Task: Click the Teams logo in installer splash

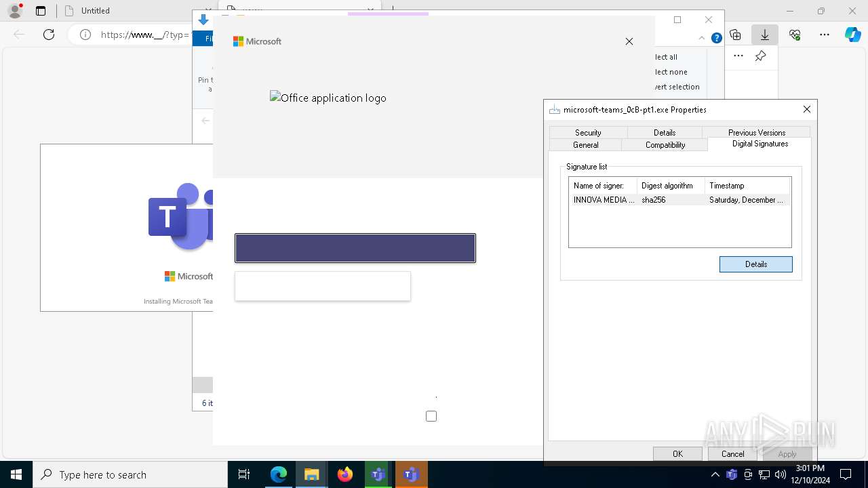Action: click(x=180, y=217)
